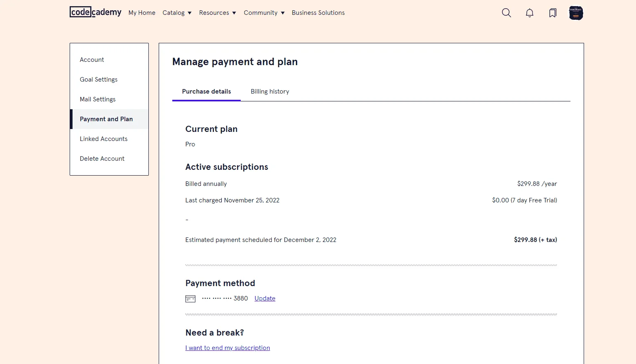Click the Update payment method link
Viewport: 636px width, 364px height.
pyautogui.click(x=265, y=298)
